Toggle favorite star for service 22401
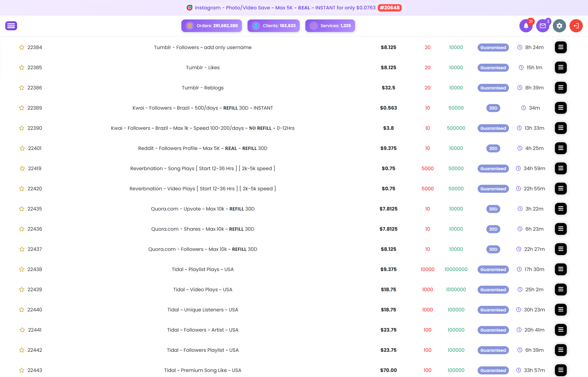Viewport: 588px width, 377px height. 22,148
